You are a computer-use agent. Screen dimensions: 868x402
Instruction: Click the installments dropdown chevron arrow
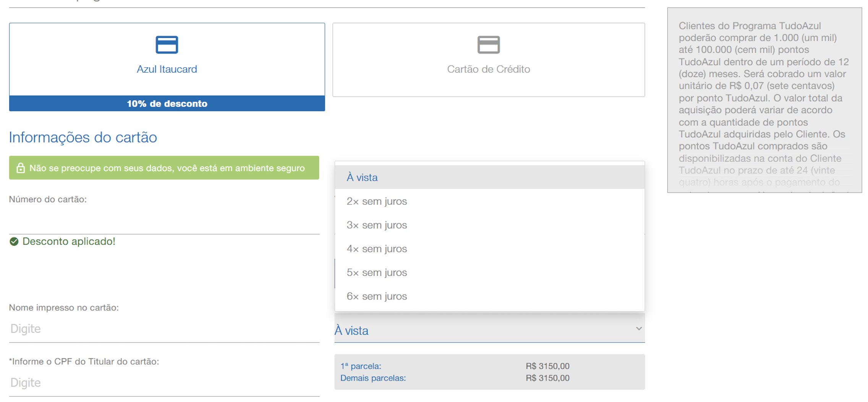tap(639, 329)
